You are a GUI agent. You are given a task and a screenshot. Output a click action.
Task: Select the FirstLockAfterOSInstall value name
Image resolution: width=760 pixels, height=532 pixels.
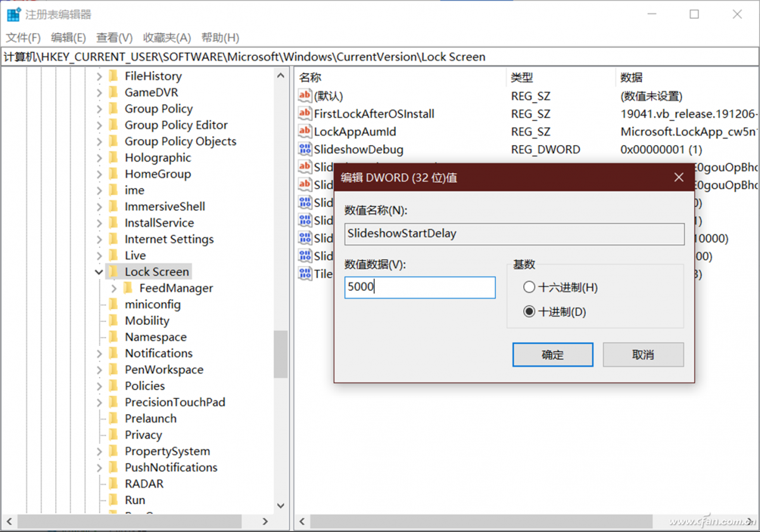374,114
